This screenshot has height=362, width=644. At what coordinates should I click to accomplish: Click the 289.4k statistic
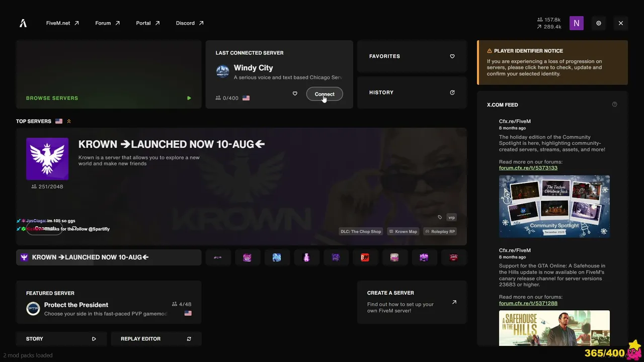[x=549, y=27]
